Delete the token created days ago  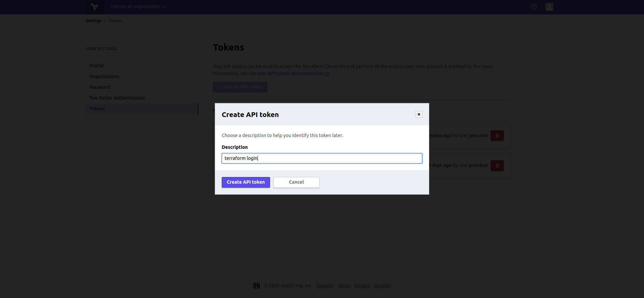click(497, 166)
